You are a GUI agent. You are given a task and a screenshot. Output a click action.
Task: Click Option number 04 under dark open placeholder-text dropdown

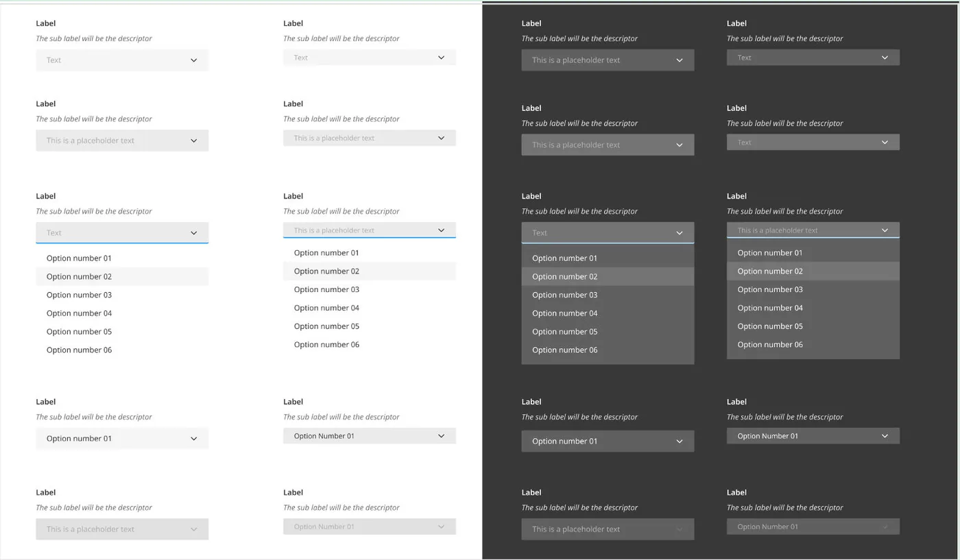813,308
